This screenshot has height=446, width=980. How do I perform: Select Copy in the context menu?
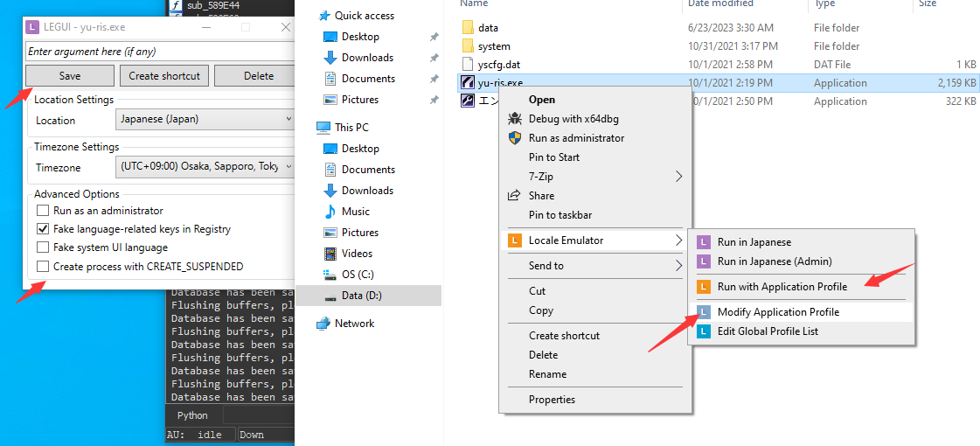pyautogui.click(x=540, y=310)
